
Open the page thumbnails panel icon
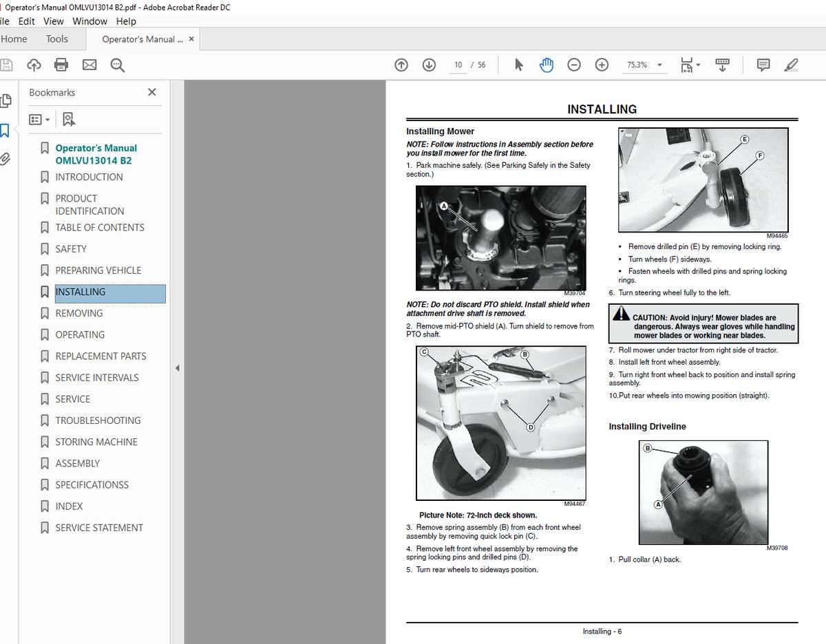point(6,101)
